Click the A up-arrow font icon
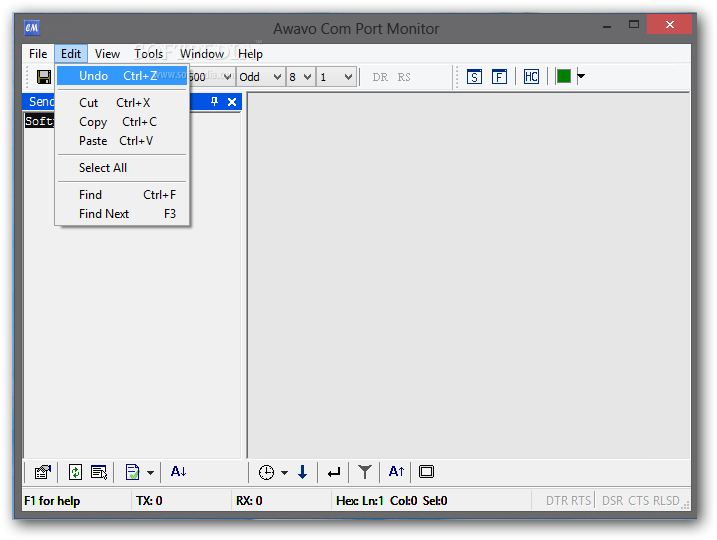This screenshot has height=540, width=717. point(396,471)
